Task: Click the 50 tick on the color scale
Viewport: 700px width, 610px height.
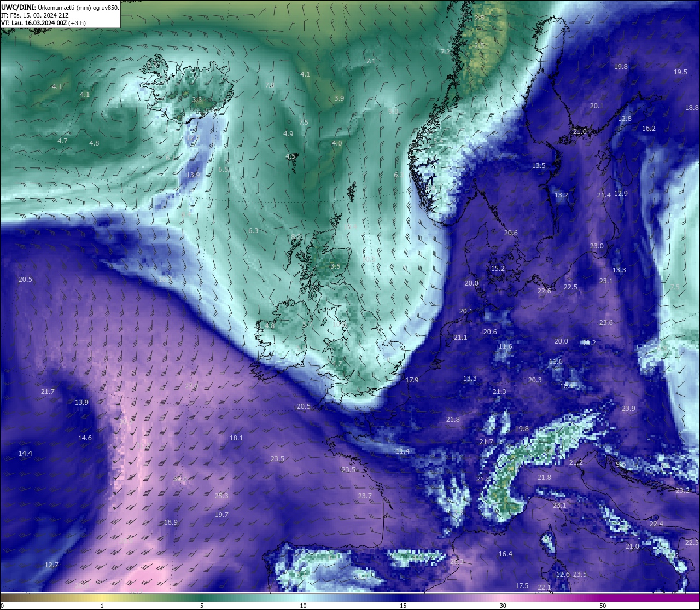Action: 603,606
